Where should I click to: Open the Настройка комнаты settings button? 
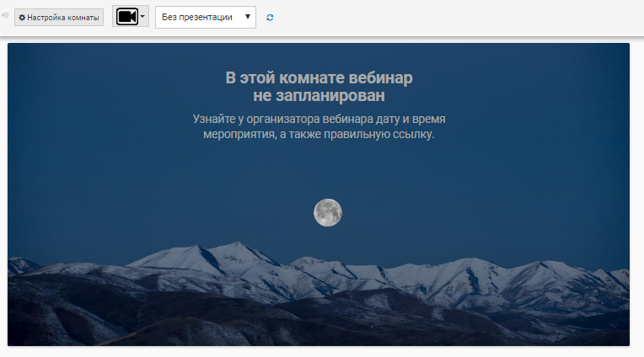(x=59, y=17)
